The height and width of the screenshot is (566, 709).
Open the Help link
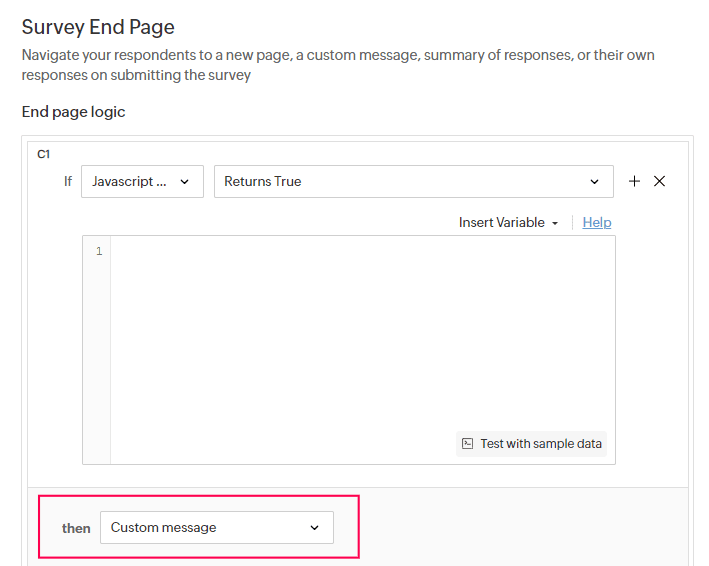[x=597, y=222]
